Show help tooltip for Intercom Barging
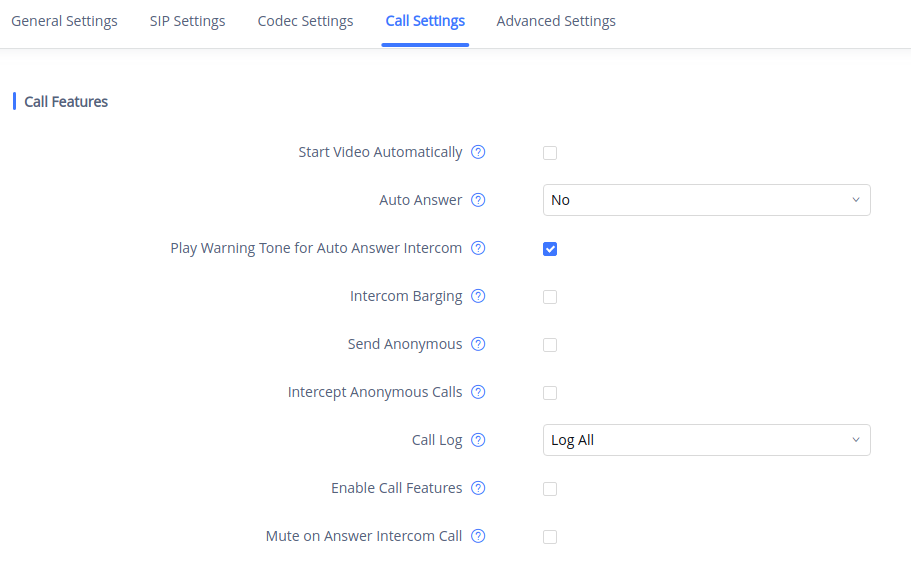The width and height of the screenshot is (911, 563). point(478,296)
